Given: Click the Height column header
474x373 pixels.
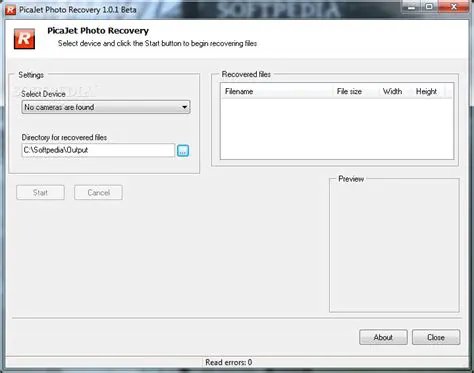Looking at the screenshot, I should pos(429,91).
